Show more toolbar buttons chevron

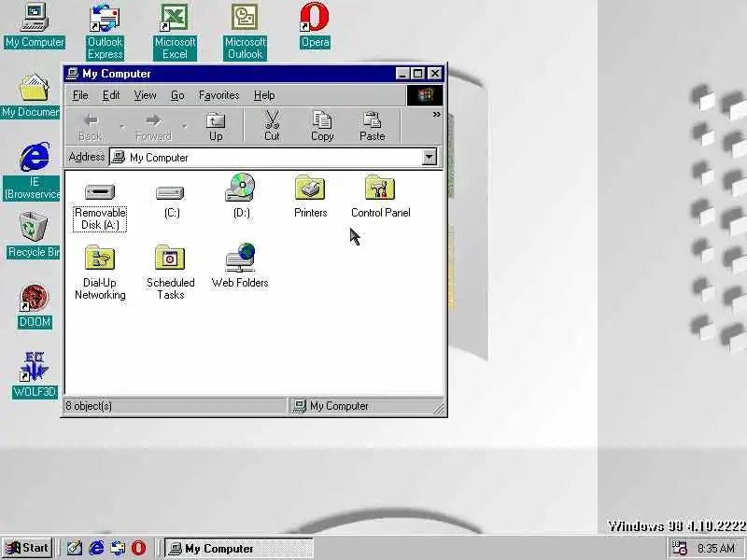point(436,114)
